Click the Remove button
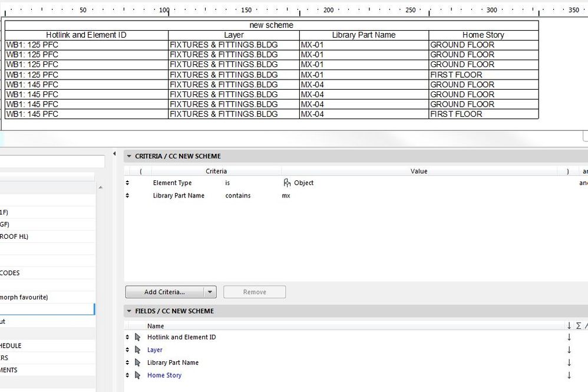This screenshot has height=392, width=588. click(255, 292)
